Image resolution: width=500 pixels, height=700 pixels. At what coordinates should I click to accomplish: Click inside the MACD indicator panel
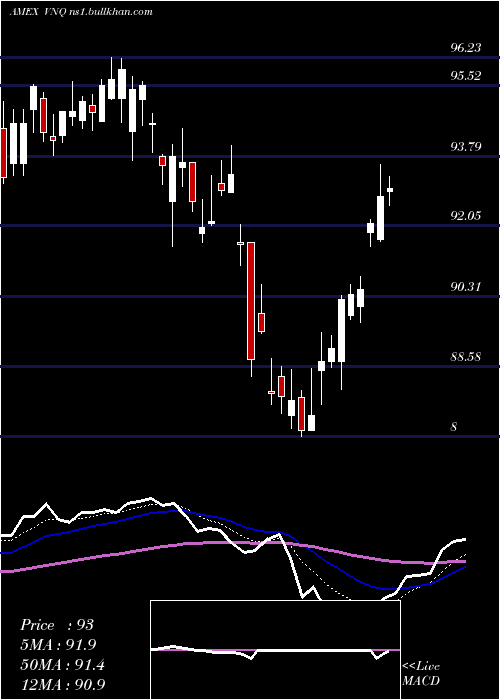point(275,650)
